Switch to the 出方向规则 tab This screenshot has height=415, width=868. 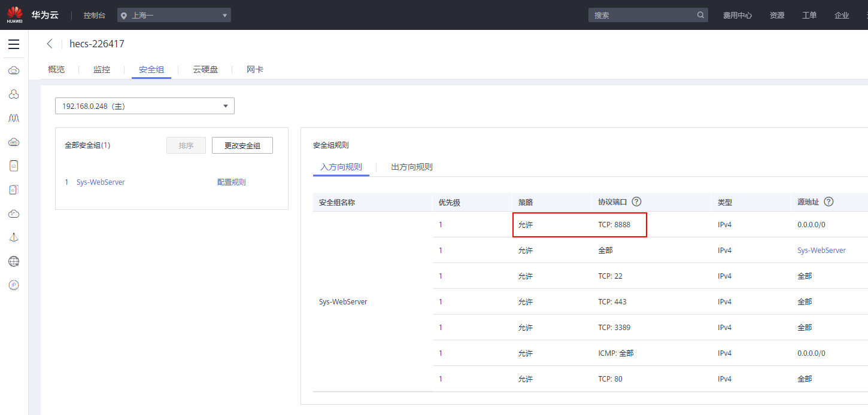411,167
